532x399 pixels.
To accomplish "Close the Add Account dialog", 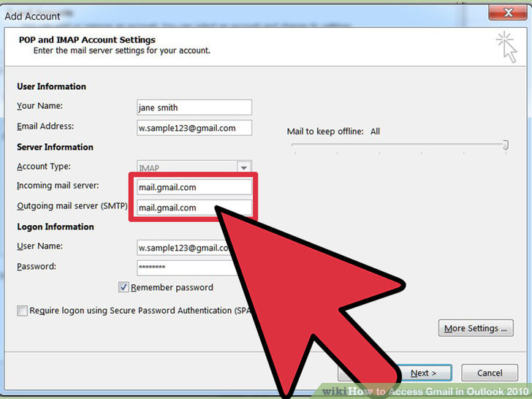I will click(508, 12).
